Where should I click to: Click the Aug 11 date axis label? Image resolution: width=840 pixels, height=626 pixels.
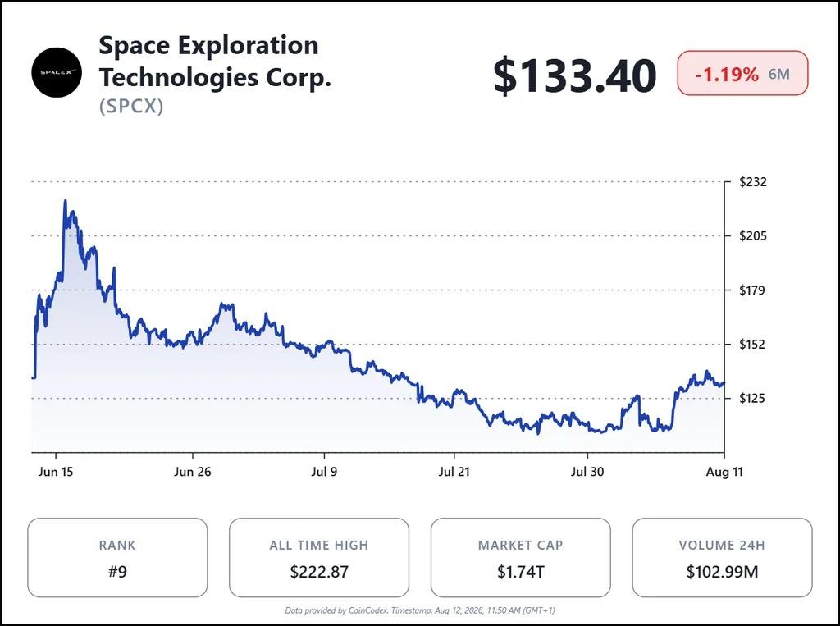pyautogui.click(x=724, y=472)
